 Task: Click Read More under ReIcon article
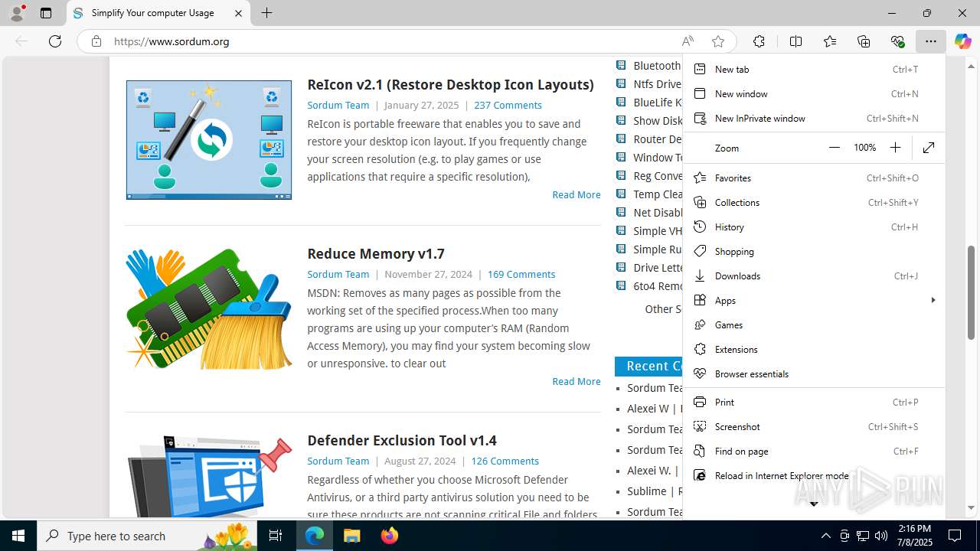click(x=577, y=194)
